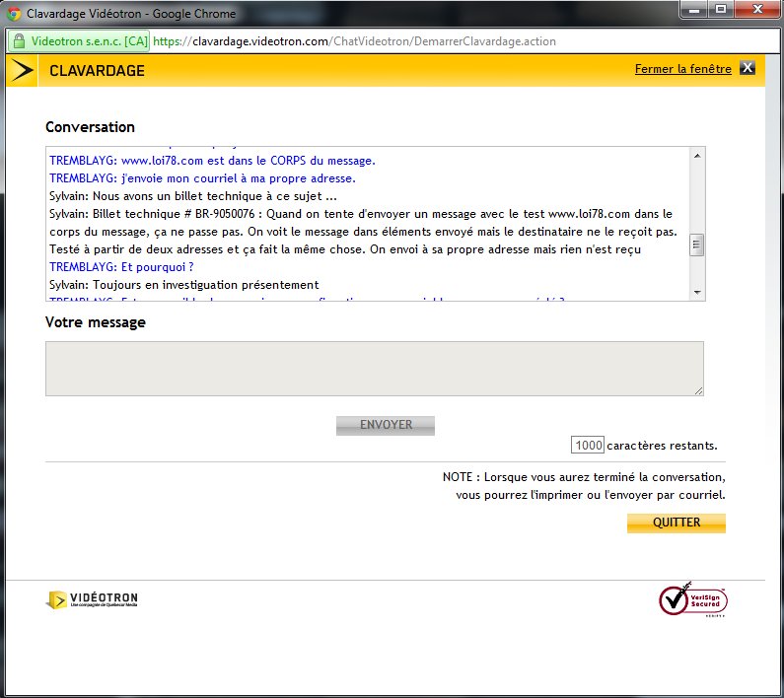784x698 pixels.
Task: Focus the Votre message text box
Action: (x=374, y=369)
